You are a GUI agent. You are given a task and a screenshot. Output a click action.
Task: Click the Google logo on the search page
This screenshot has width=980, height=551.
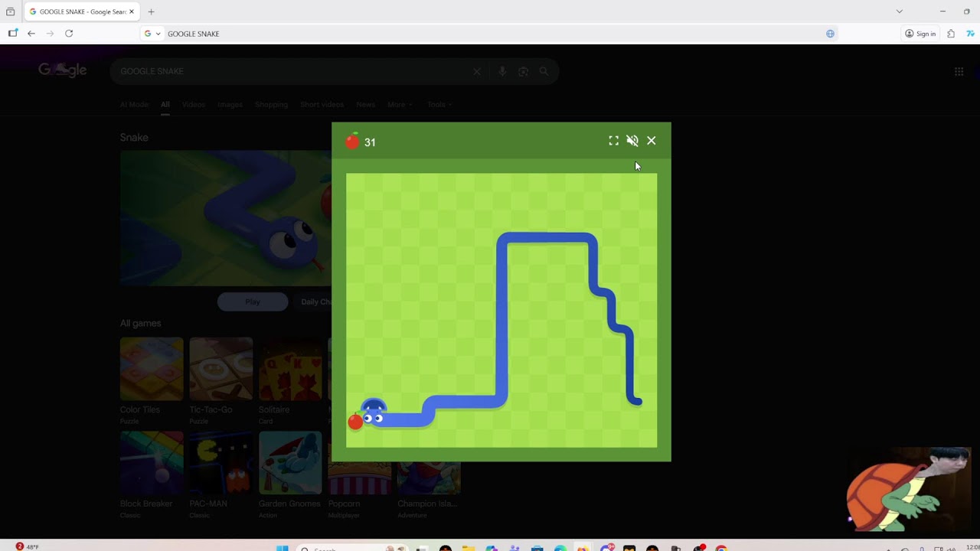[x=63, y=70]
